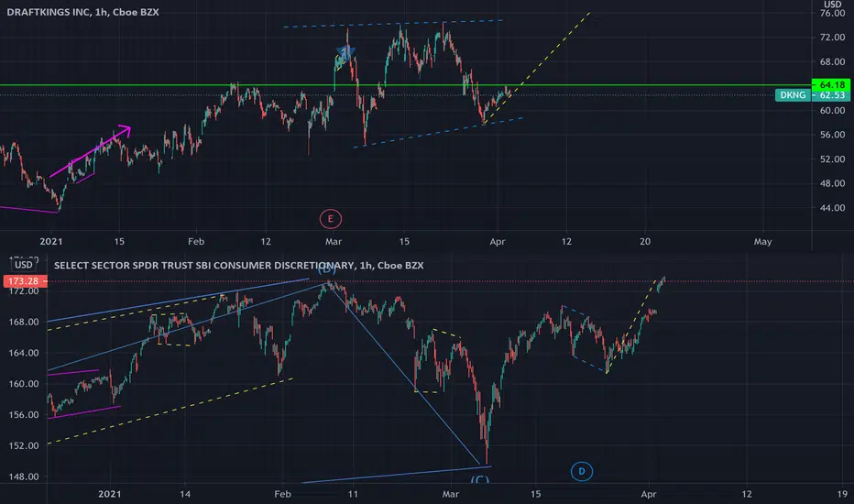
Task: Click the 52.00 price axis label
Action: pyautogui.click(x=832, y=159)
